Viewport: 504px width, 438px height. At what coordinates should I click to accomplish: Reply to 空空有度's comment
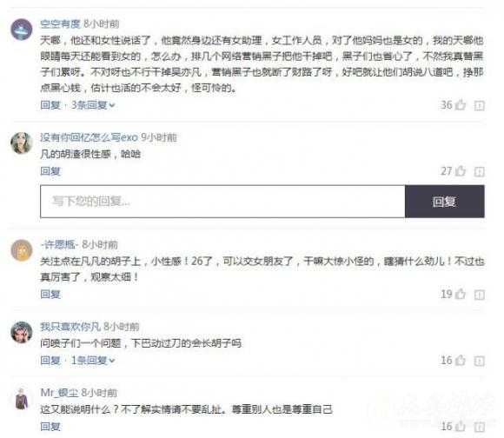point(50,105)
